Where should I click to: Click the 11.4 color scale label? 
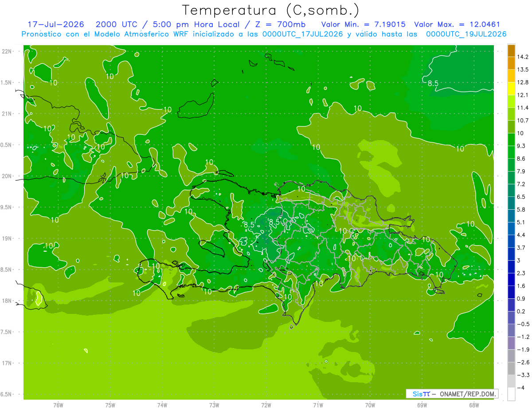click(x=523, y=108)
